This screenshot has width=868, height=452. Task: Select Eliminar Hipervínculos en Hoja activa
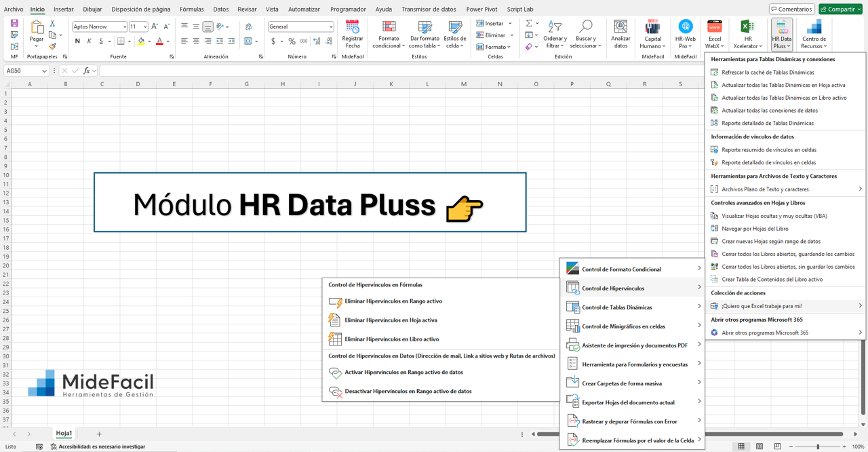391,320
